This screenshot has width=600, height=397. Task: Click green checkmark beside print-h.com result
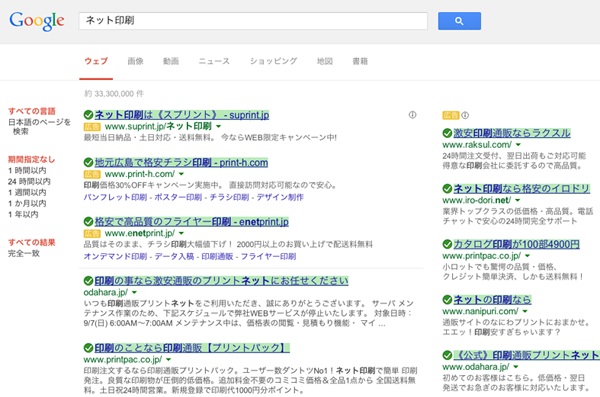coord(88,162)
